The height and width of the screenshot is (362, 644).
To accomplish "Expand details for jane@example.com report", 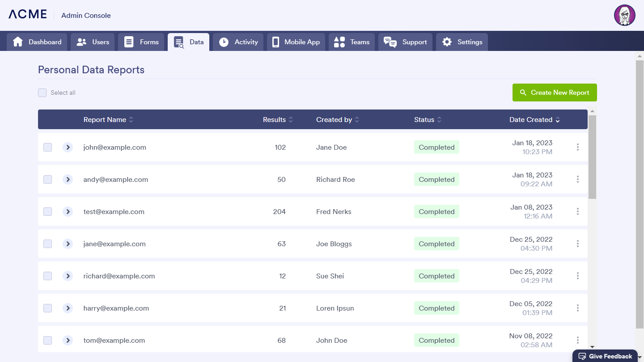I will (x=68, y=244).
